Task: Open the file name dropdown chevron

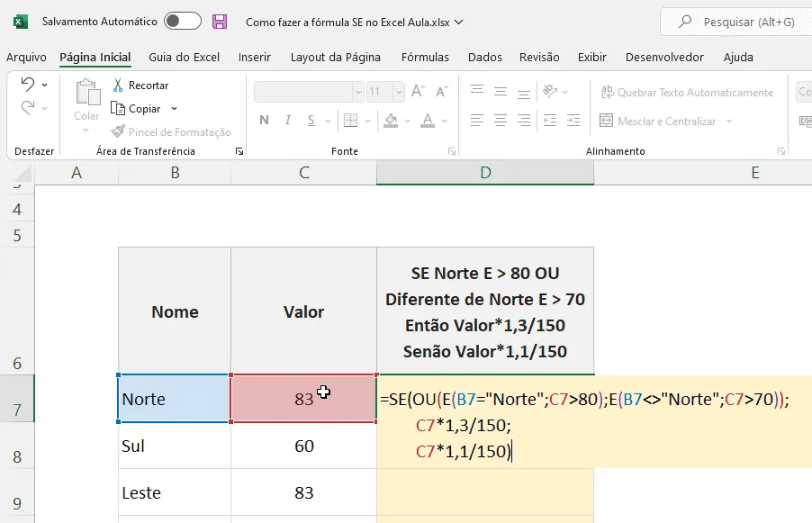Action: click(458, 23)
